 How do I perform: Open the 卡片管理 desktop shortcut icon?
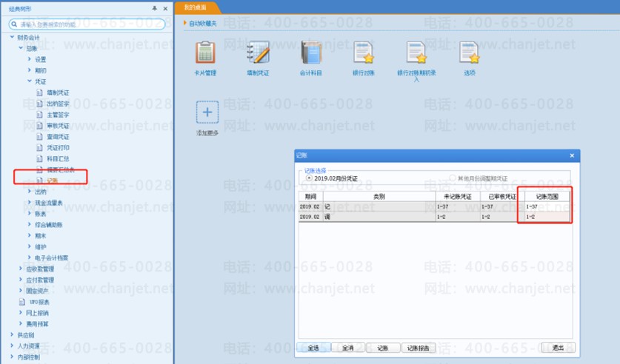(x=206, y=53)
